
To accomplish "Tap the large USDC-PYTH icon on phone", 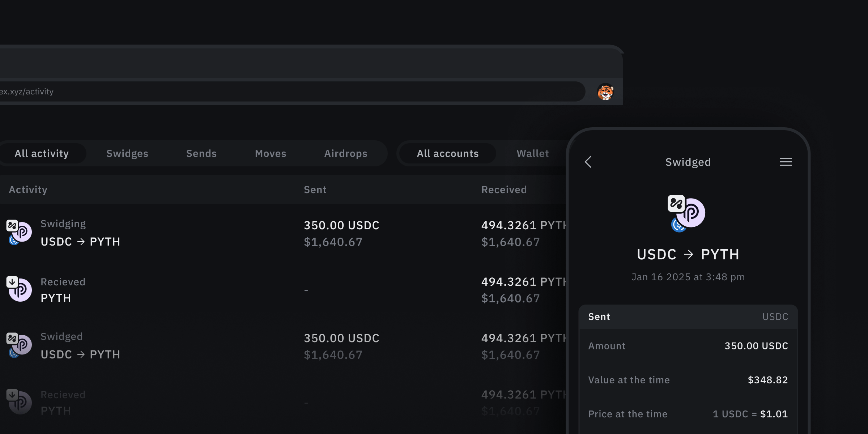I will (x=686, y=213).
